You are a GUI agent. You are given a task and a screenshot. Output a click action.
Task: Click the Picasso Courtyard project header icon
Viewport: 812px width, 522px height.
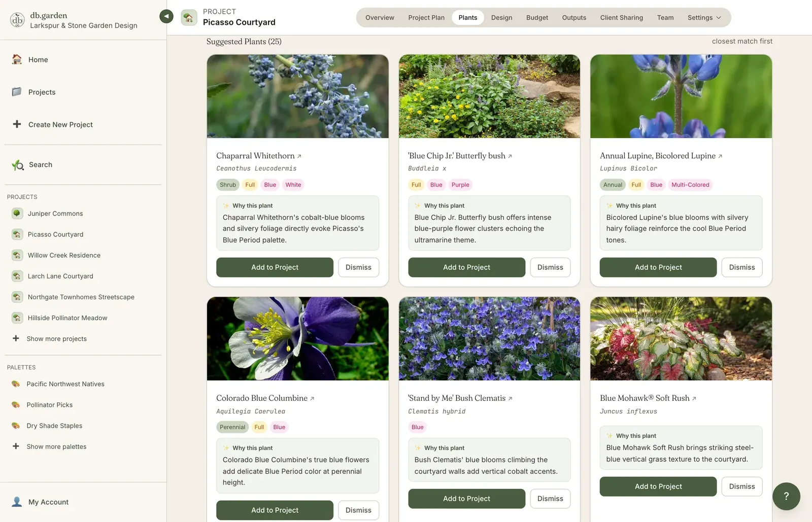189,17
